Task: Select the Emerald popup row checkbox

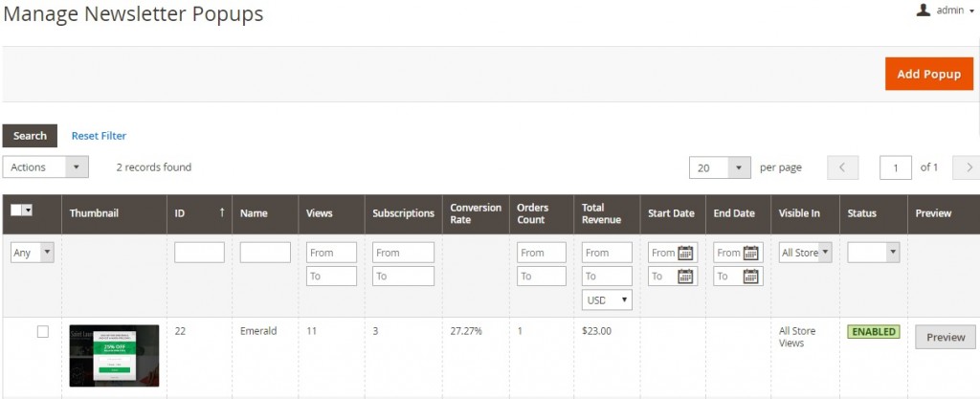Action: click(42, 332)
